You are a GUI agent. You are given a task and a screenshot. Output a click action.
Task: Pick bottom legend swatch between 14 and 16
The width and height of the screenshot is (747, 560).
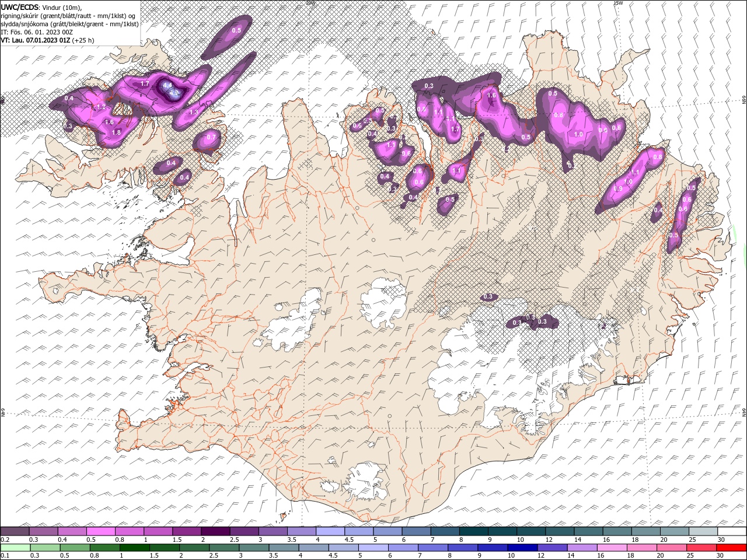[582, 548]
